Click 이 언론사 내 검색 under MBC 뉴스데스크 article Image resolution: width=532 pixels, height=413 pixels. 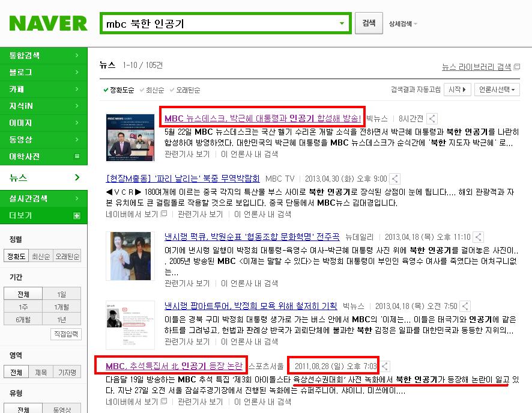coord(249,154)
